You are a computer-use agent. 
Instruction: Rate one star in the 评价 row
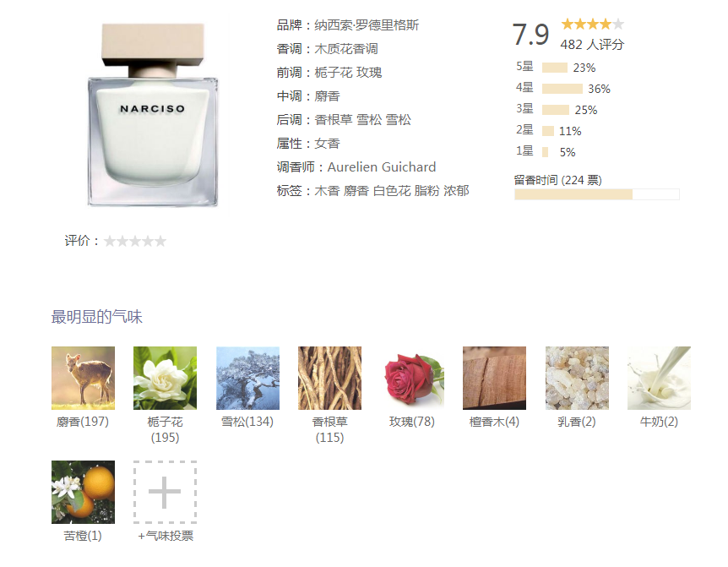click(110, 241)
